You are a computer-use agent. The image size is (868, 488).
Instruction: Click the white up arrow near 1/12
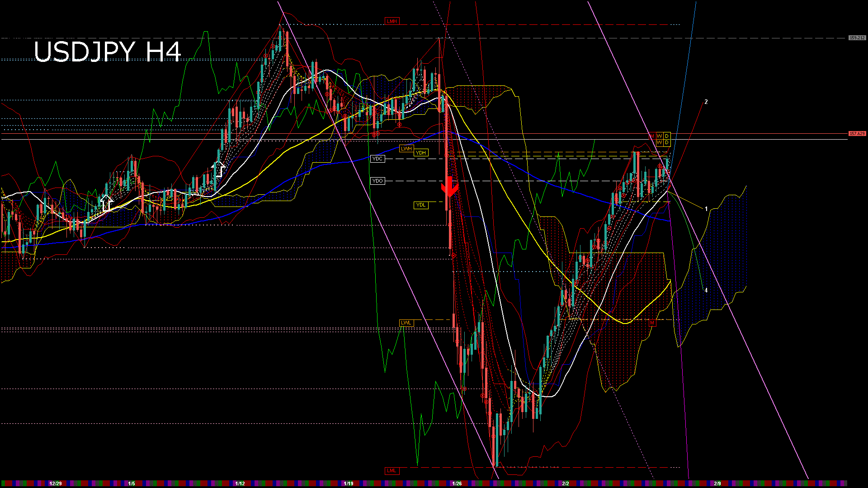click(x=219, y=169)
